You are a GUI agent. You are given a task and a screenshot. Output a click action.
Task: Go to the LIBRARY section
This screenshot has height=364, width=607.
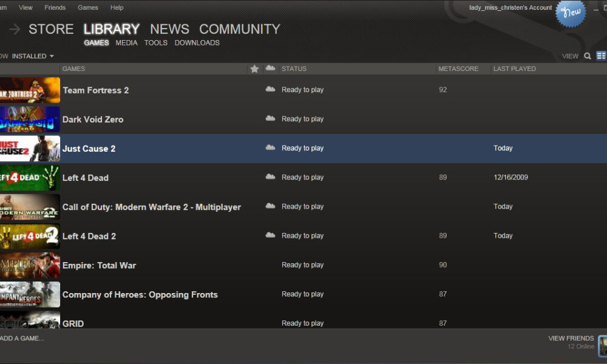click(x=112, y=29)
